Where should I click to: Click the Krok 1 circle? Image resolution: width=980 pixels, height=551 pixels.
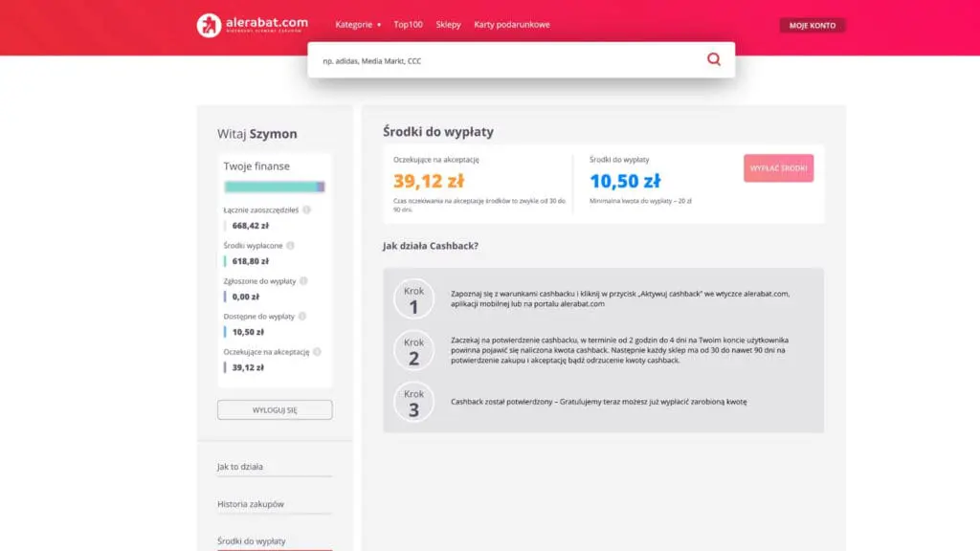coord(413,298)
